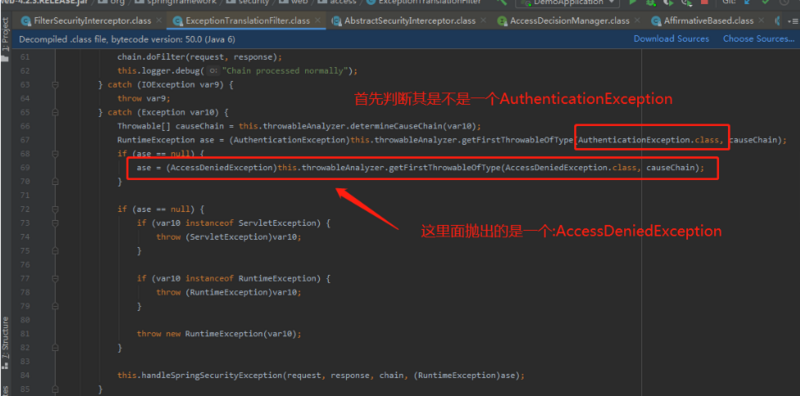Toggle fold end marker at line 70
The image size is (800, 396).
54,181
